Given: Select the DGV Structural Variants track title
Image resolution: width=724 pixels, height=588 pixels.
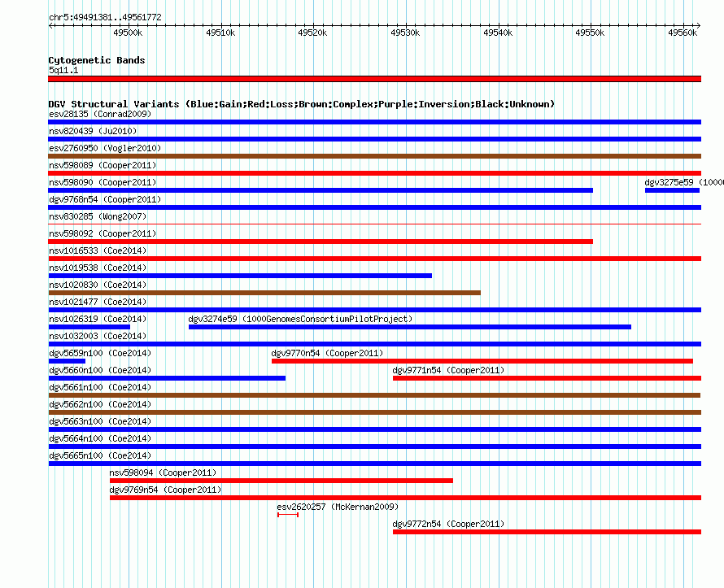Looking at the screenshot, I should [302, 104].
